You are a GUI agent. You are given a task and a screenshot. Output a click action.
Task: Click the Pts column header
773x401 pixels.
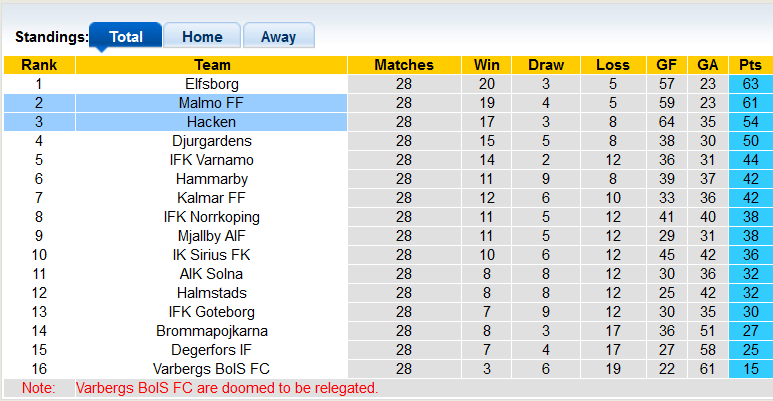tap(750, 65)
